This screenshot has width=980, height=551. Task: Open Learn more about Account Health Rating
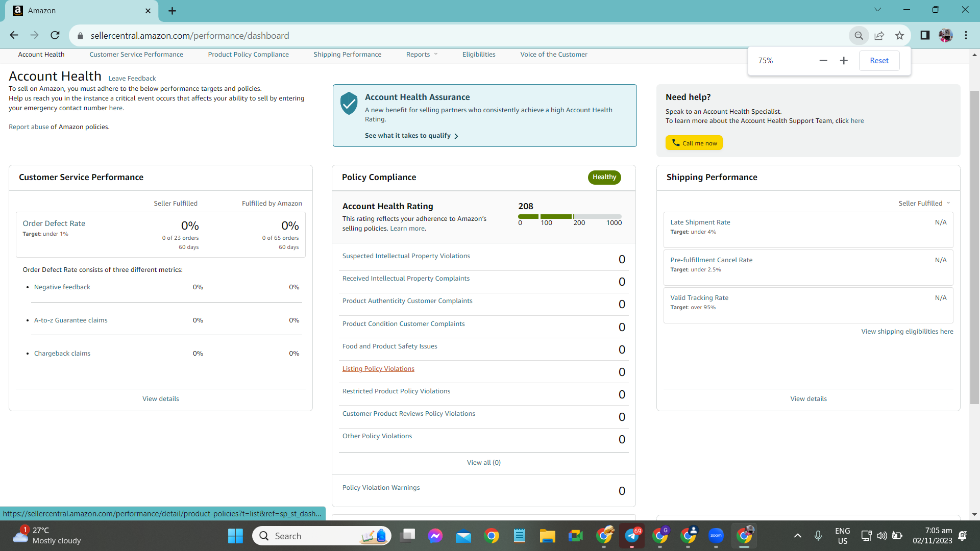tap(407, 229)
